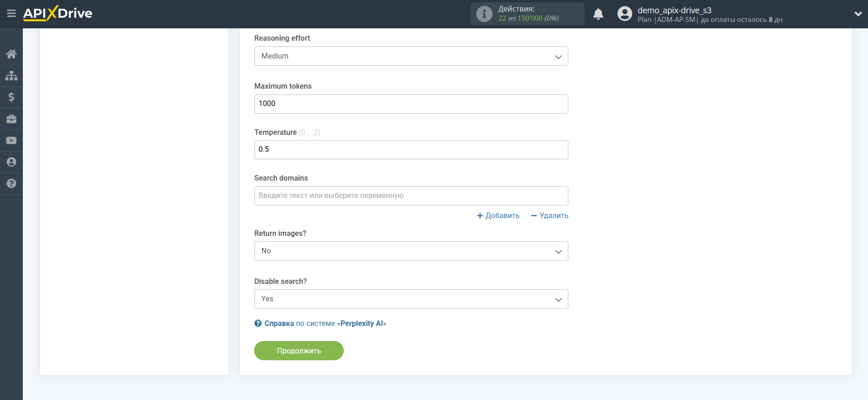Expand the account menu chevron

coord(858,14)
